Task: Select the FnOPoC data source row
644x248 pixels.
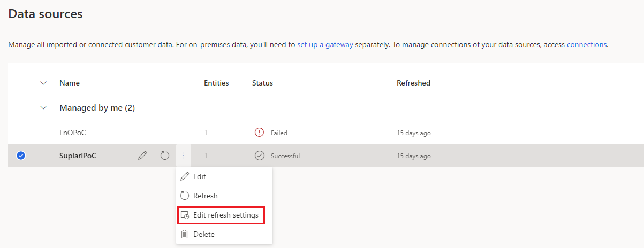Action: tap(325, 133)
